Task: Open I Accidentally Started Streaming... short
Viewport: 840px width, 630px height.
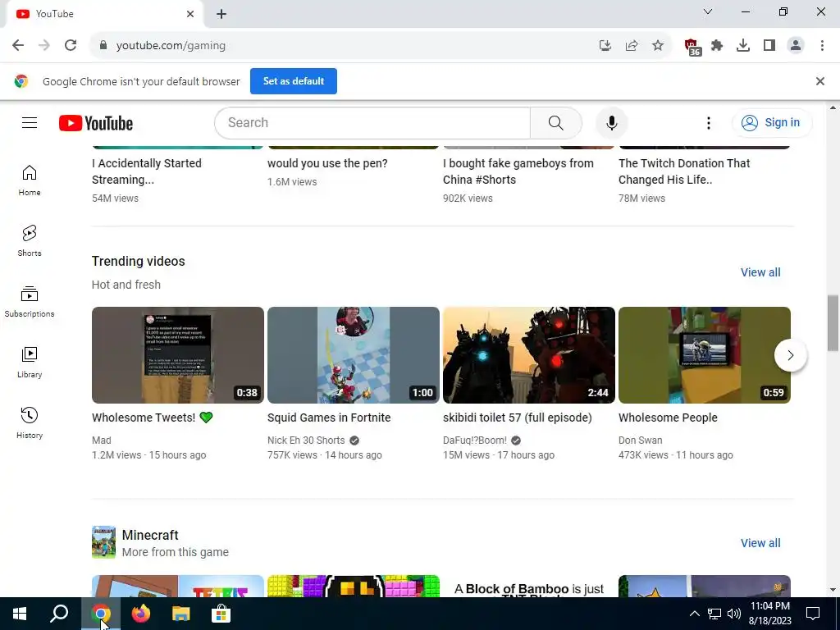Action: (147, 171)
